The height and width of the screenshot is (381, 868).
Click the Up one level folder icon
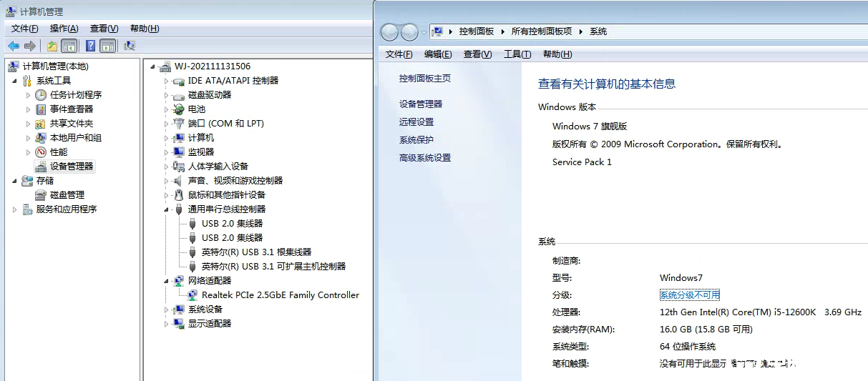pyautogui.click(x=52, y=46)
